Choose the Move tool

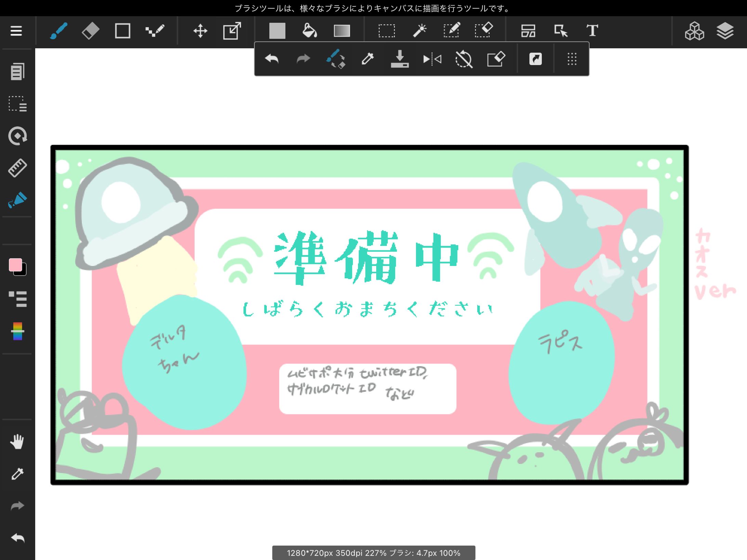200,31
